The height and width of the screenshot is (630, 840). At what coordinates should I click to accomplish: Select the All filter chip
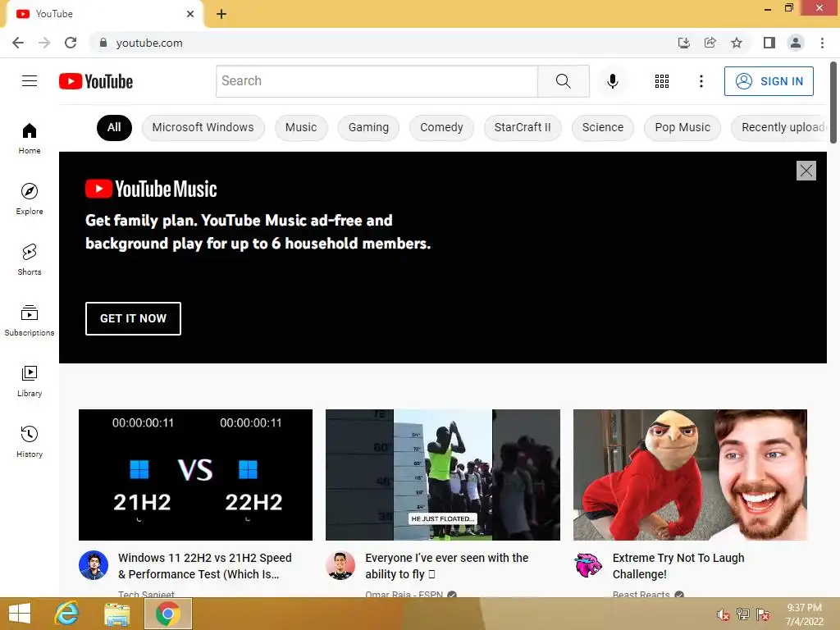click(x=114, y=127)
